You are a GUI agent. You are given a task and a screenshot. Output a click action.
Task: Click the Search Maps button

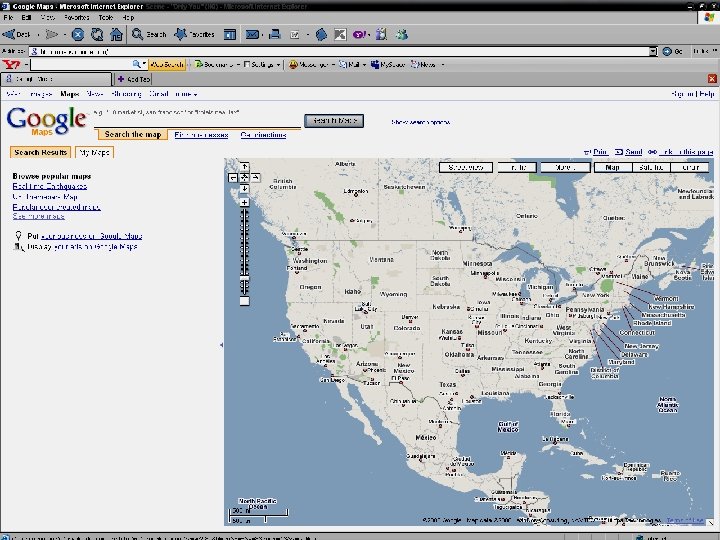334,121
